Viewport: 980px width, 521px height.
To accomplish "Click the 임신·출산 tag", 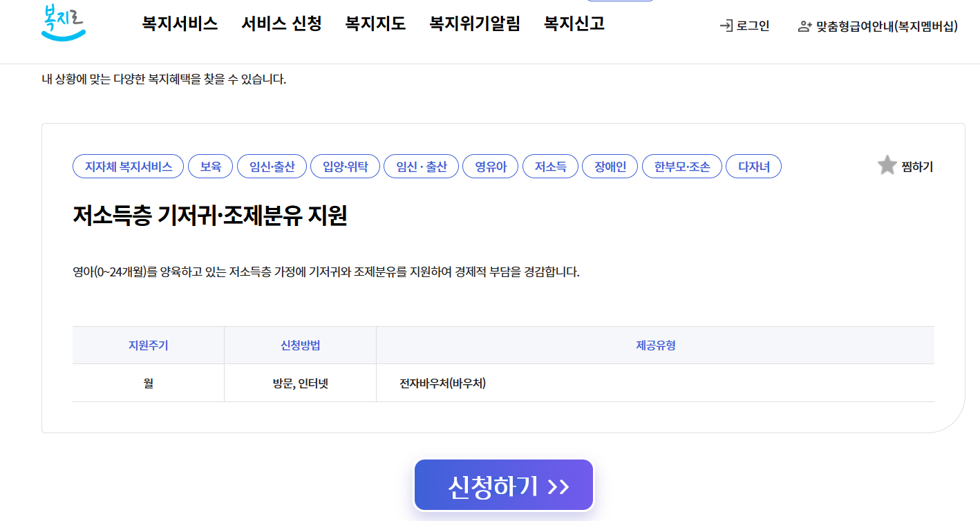I will click(272, 166).
